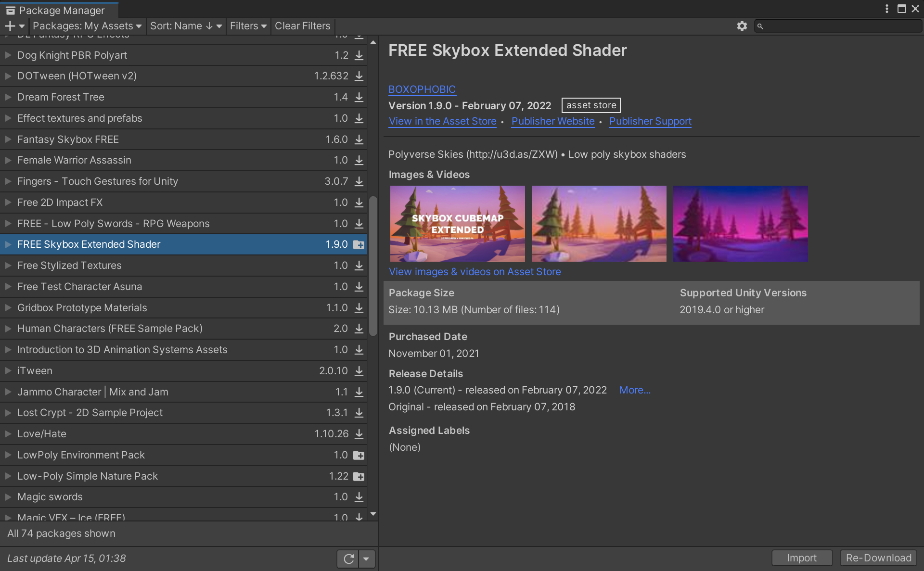Viewport: 924px width, 571px height.
Task: Select the Human Characters (FREE Sample Pack) package
Action: (183, 329)
